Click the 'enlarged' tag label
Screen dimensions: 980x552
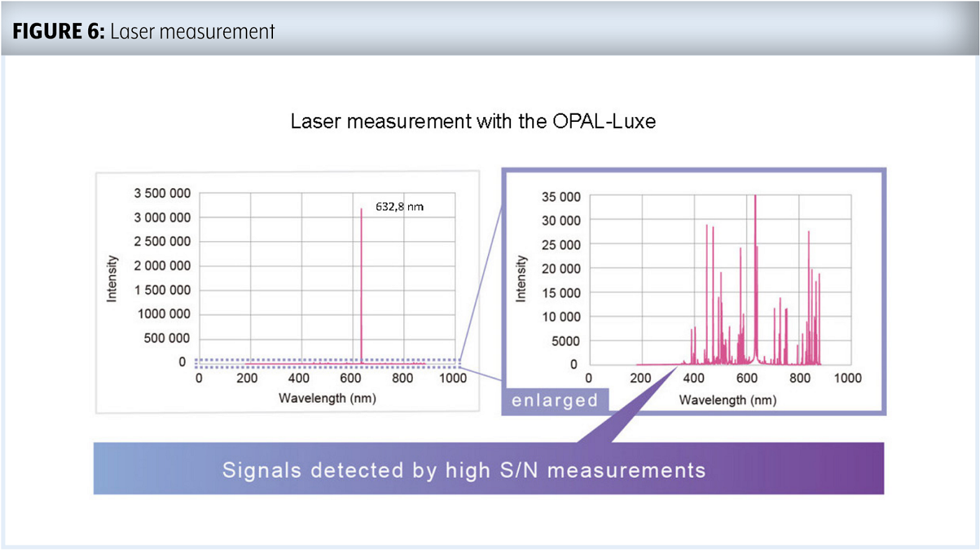[555, 401]
